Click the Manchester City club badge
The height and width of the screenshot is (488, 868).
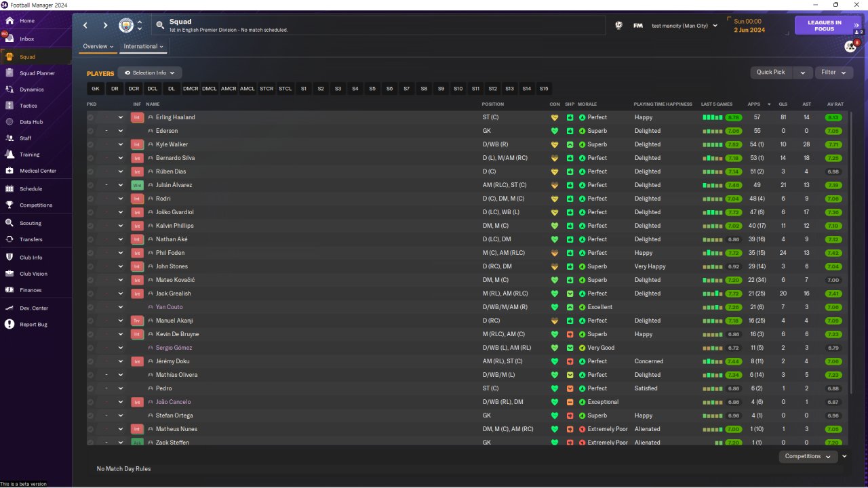[126, 26]
